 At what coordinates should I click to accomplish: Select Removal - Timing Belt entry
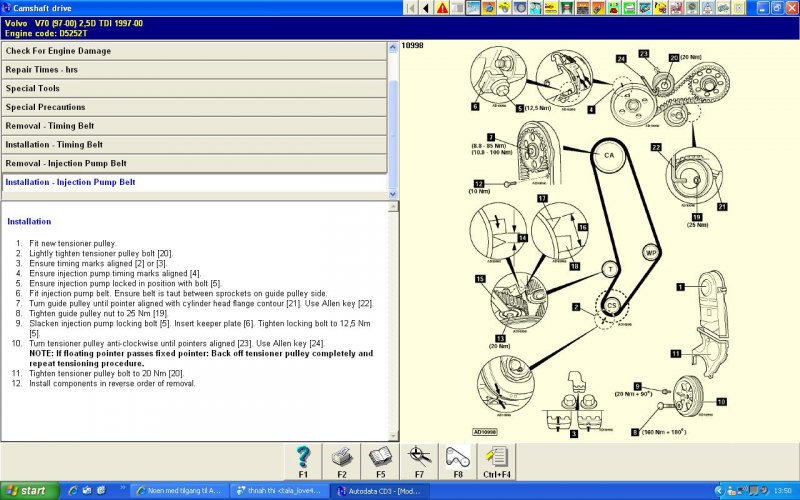tap(193, 126)
